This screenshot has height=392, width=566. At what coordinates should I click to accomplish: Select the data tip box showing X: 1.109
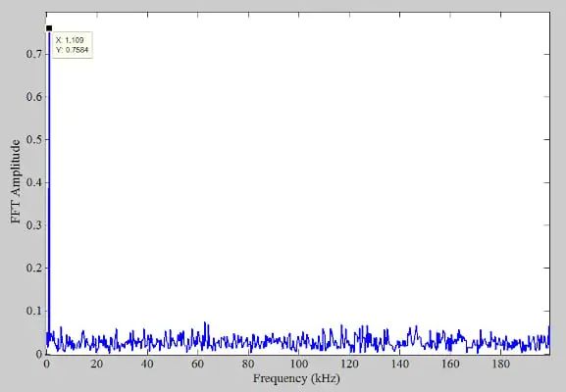click(73, 45)
